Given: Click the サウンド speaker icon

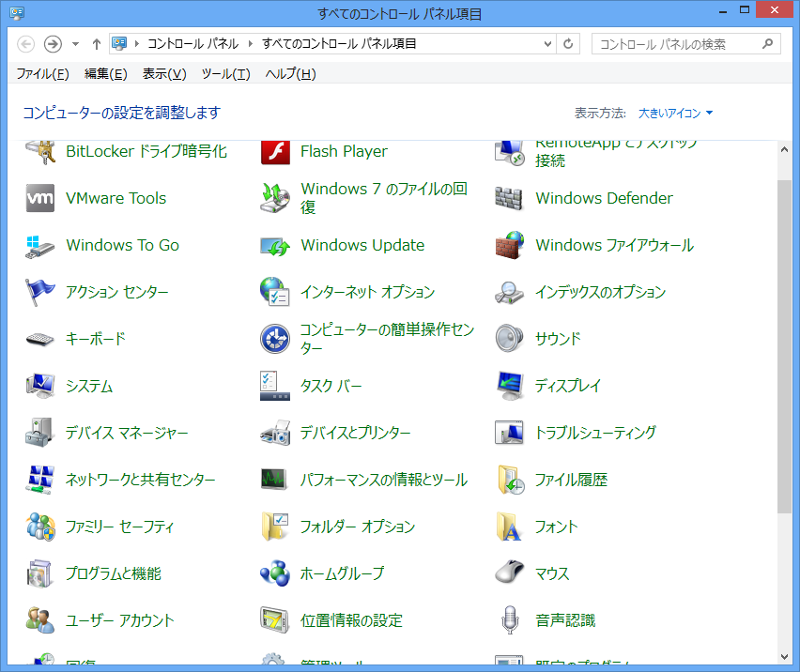Looking at the screenshot, I should (x=510, y=339).
